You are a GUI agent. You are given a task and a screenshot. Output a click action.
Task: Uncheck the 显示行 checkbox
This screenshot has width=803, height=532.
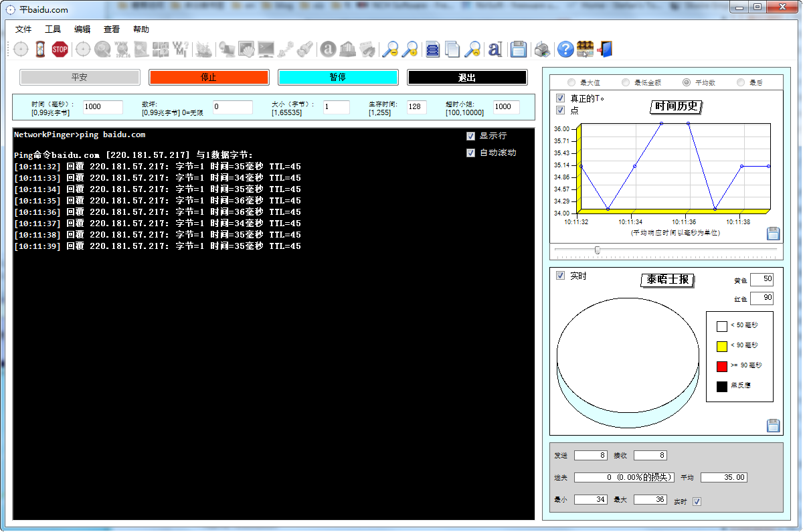(x=470, y=136)
